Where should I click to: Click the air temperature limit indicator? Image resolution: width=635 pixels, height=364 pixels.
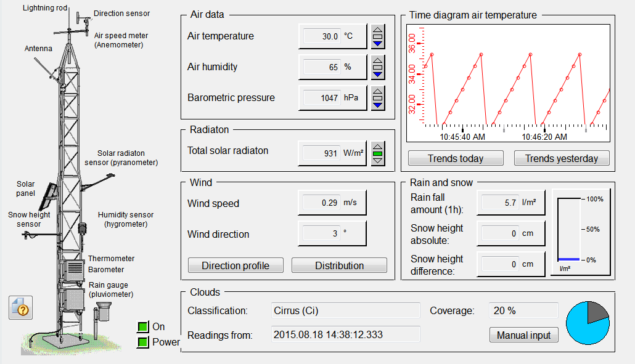point(378,36)
